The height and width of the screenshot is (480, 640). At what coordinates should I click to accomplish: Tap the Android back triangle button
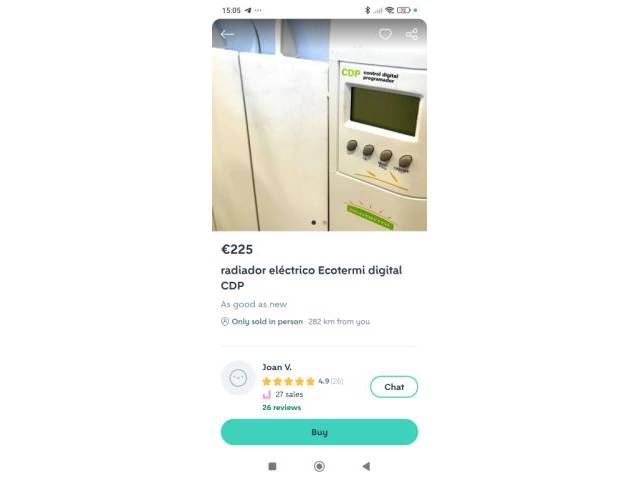(366, 466)
